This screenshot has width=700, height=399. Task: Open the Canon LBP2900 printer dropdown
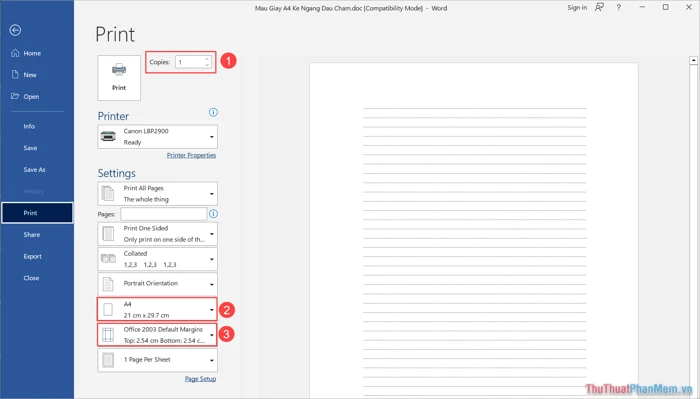tap(158, 137)
